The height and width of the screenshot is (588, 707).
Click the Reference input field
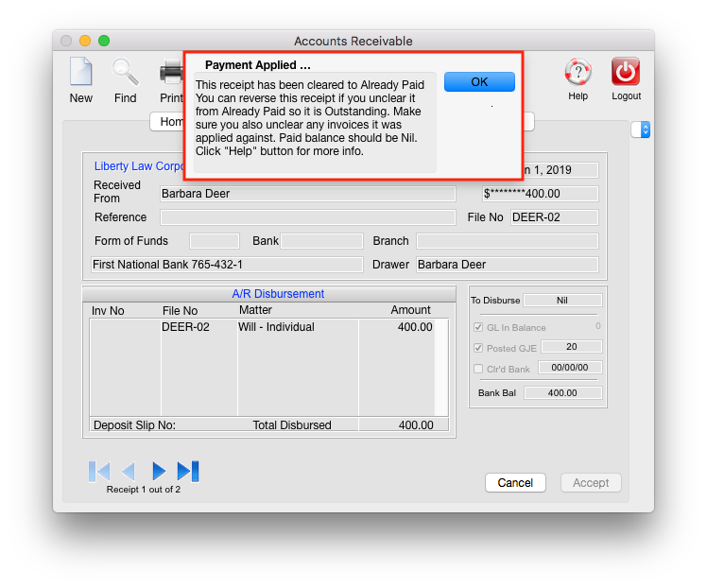(306, 217)
